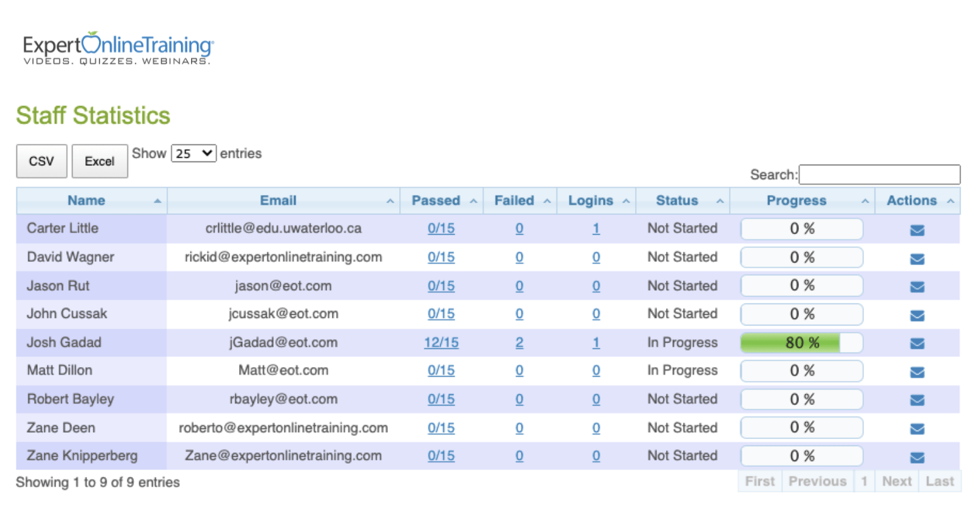The width and height of the screenshot is (980, 516).
Task: Select the name Josh Gadad
Action: point(64,343)
